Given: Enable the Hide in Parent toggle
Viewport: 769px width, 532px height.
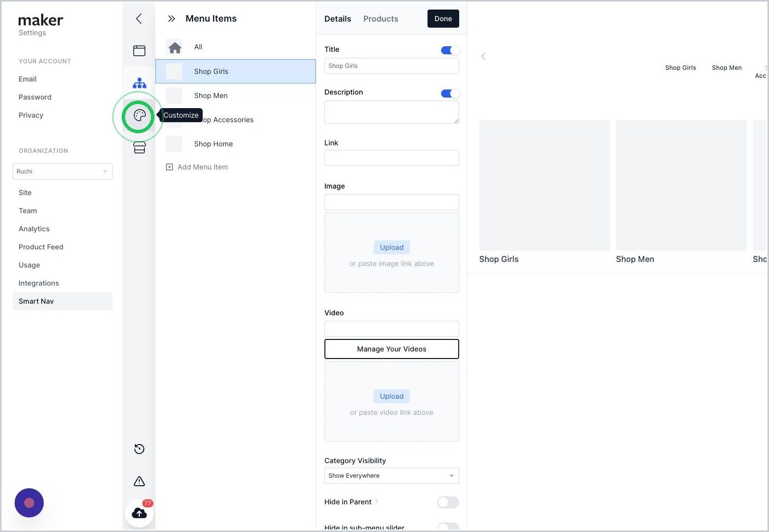Looking at the screenshot, I should click(x=448, y=502).
